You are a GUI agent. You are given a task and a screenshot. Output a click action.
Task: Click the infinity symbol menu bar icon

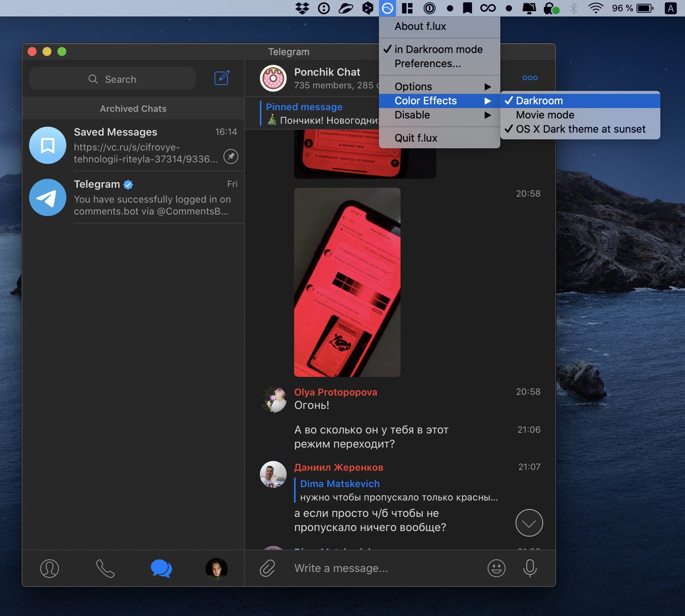(488, 8)
